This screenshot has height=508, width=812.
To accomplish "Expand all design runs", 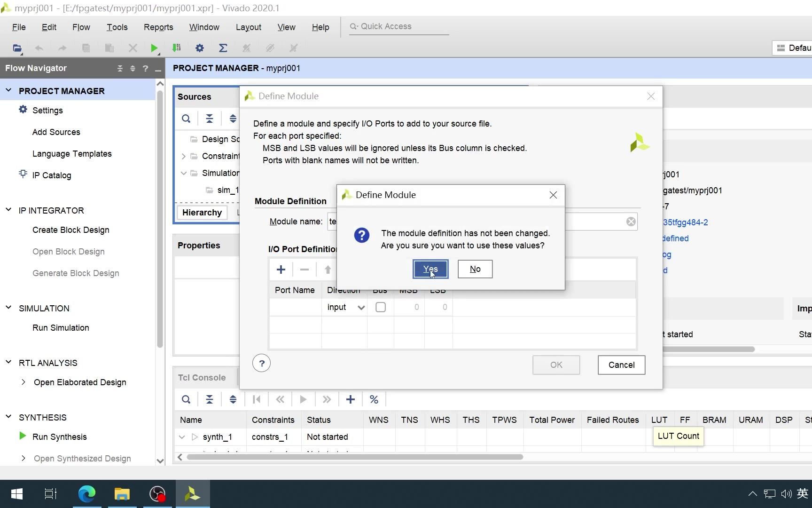I will pyautogui.click(x=233, y=399).
